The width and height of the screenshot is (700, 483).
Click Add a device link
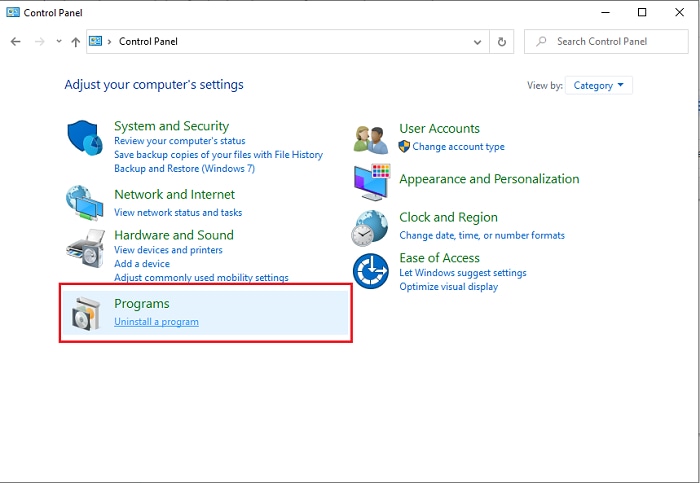point(142,263)
